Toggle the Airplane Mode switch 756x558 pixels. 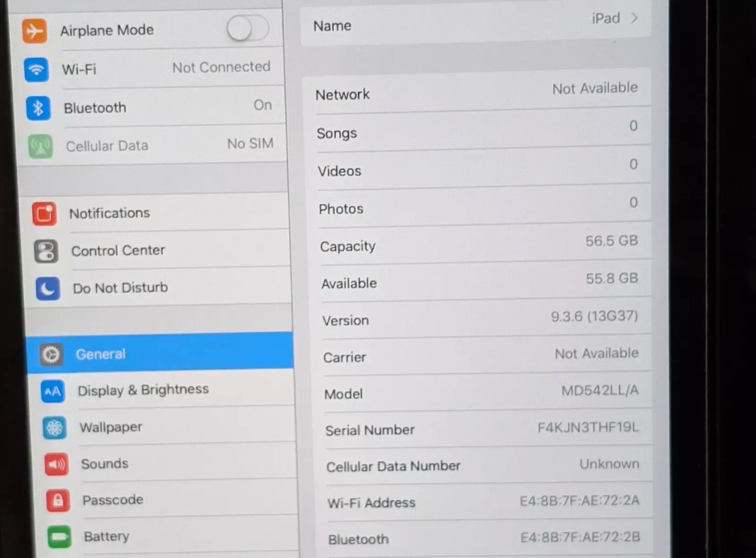point(248,28)
